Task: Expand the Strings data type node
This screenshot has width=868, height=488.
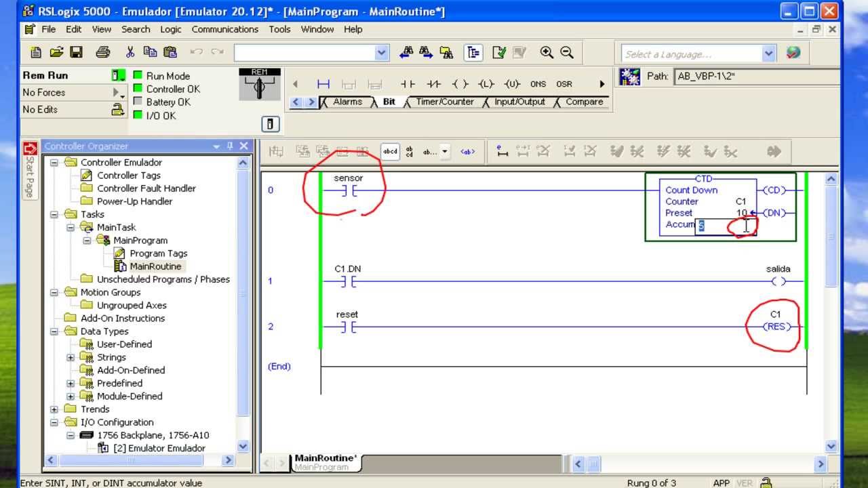Action: point(71,358)
